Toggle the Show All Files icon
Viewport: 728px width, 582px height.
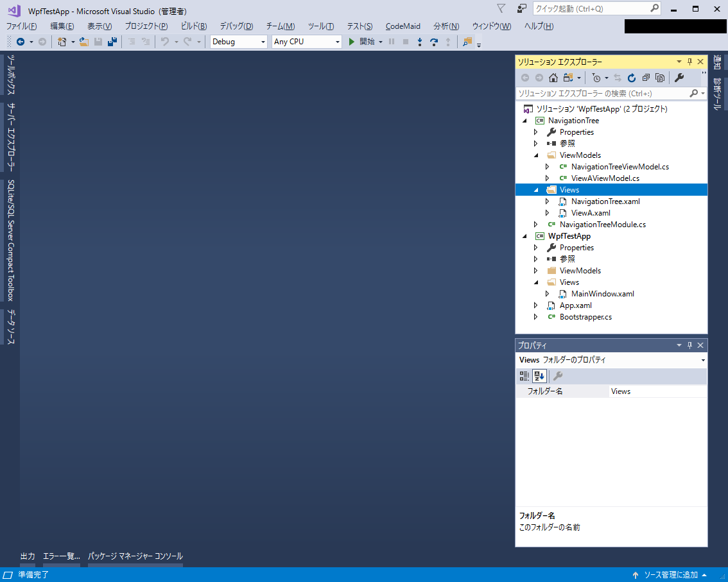pyautogui.click(x=660, y=78)
